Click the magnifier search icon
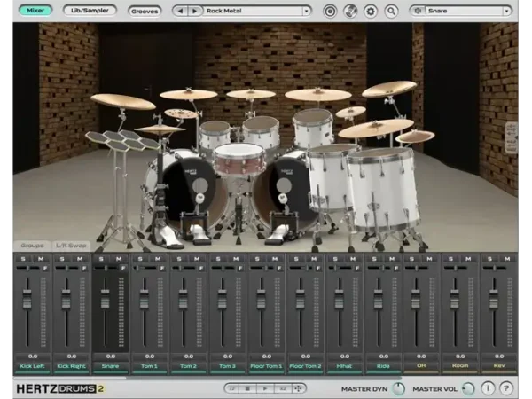This screenshot has height=399, width=532. click(x=391, y=12)
